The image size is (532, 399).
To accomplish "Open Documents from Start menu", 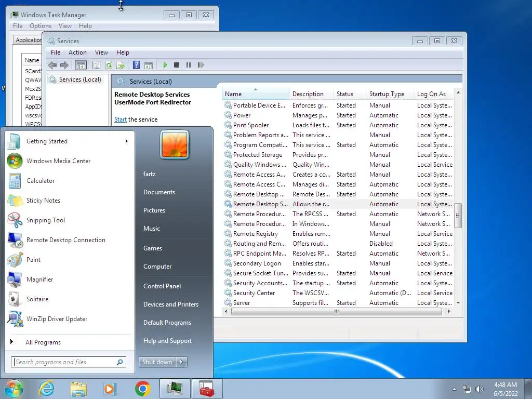I will click(x=159, y=192).
